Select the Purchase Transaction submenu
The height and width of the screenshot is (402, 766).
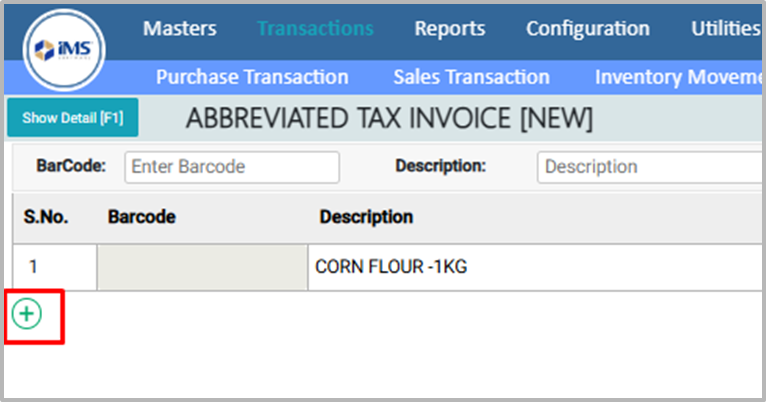point(252,77)
